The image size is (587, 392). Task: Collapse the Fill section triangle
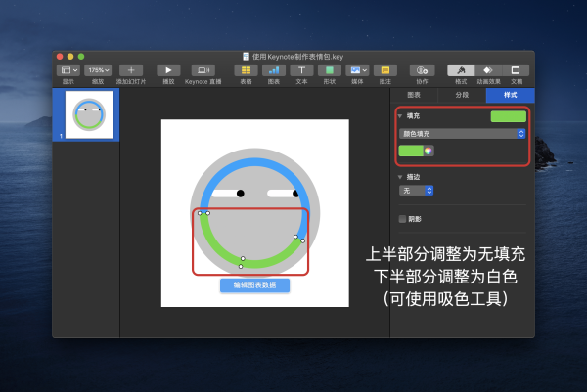399,116
